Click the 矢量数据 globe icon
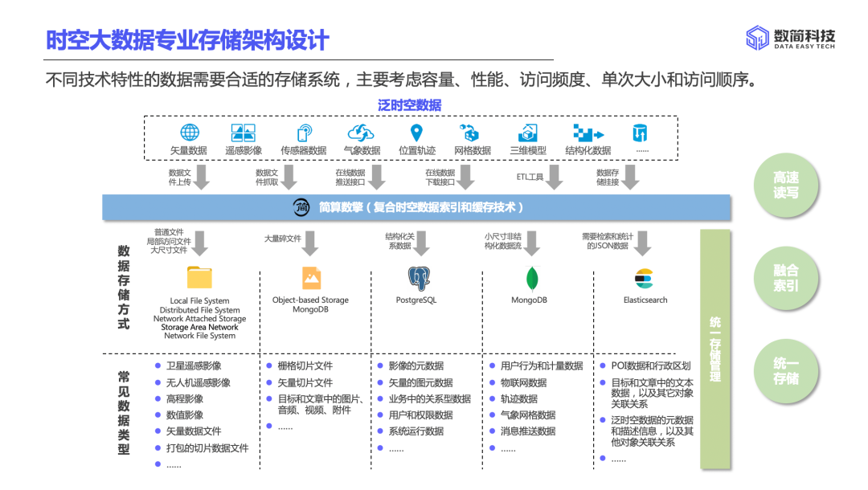Screen dimensions: 868x490 (x=190, y=133)
